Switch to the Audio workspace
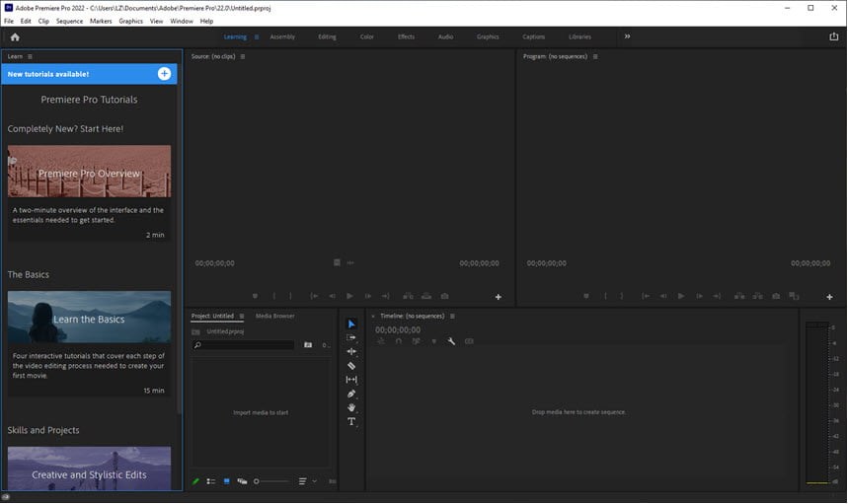This screenshot has height=504, width=848. coord(445,36)
